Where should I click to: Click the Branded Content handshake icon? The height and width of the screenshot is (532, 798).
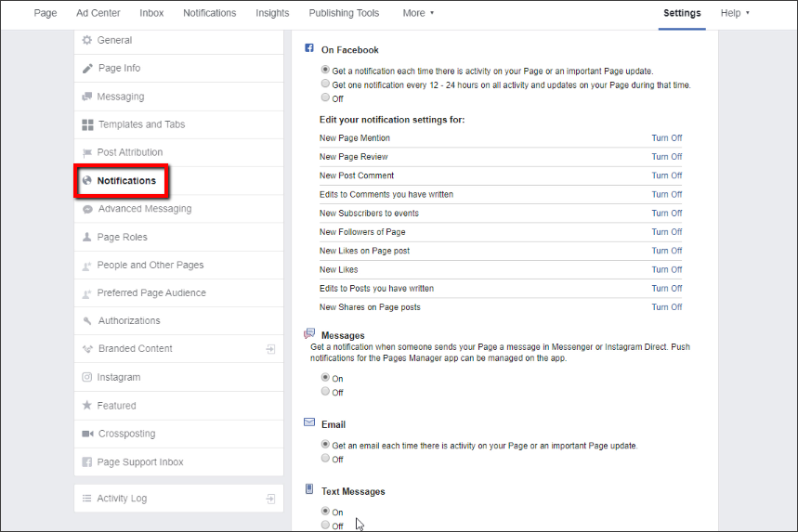87,349
